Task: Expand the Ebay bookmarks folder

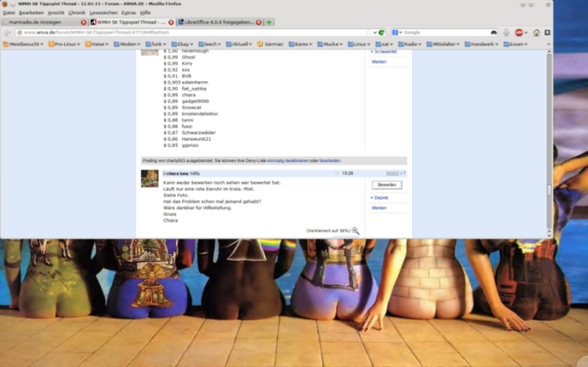Action: (182, 44)
